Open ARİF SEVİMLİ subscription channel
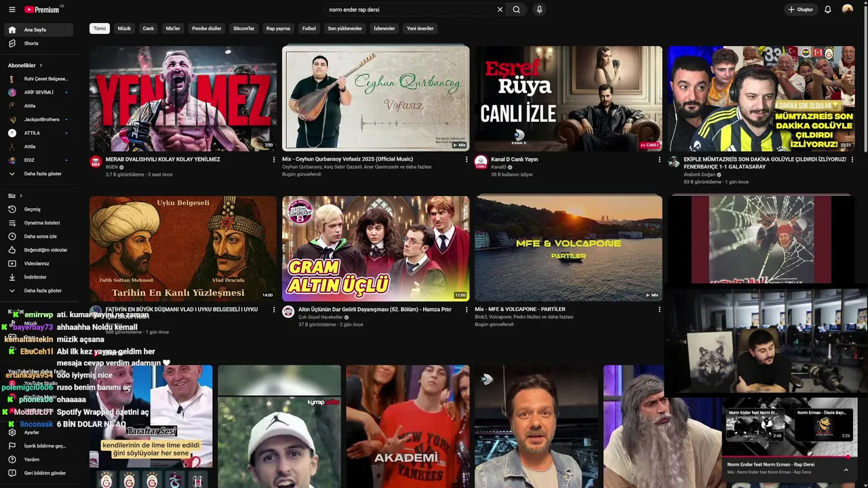The width and height of the screenshot is (868, 488). pos(38,92)
